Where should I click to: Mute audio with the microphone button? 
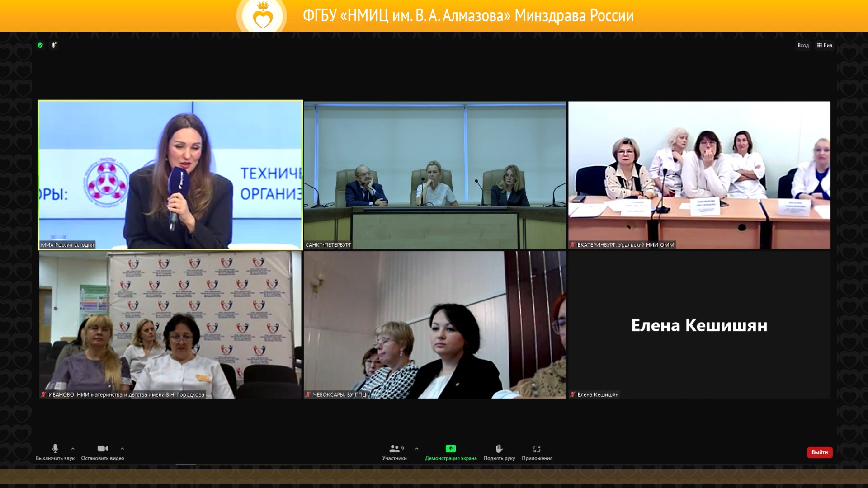pyautogui.click(x=55, y=449)
